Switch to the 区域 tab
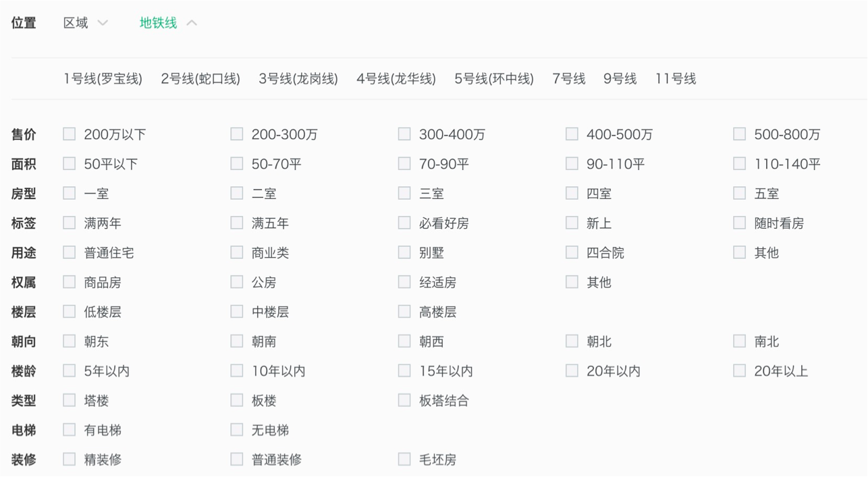The height and width of the screenshot is (477, 868). point(76,23)
